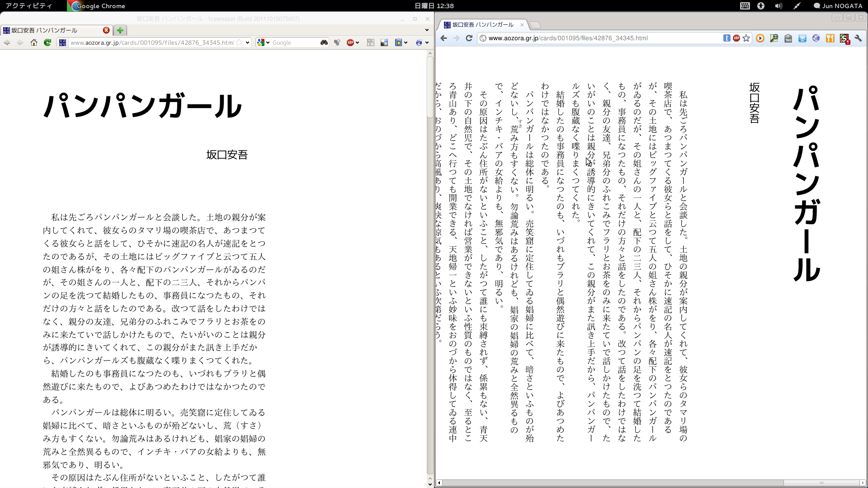
Task: Click the add new tab icon in left browser
Action: tap(118, 30)
